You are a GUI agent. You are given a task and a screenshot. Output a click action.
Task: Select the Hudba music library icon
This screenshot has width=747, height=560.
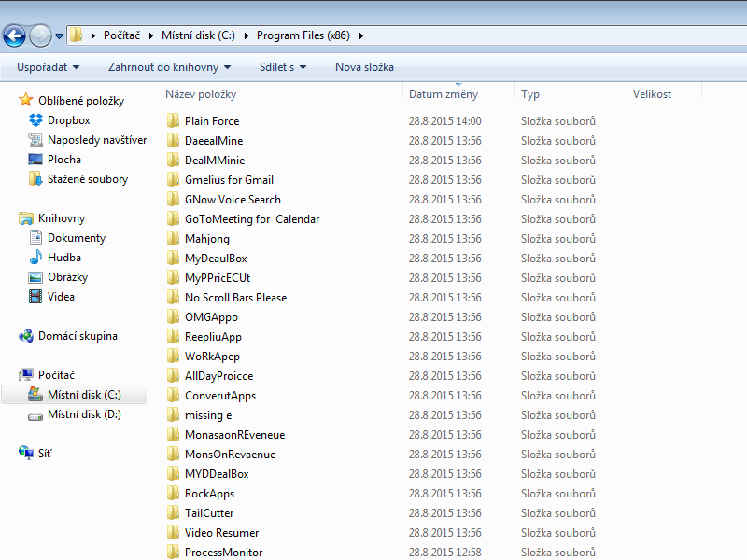pyautogui.click(x=35, y=258)
